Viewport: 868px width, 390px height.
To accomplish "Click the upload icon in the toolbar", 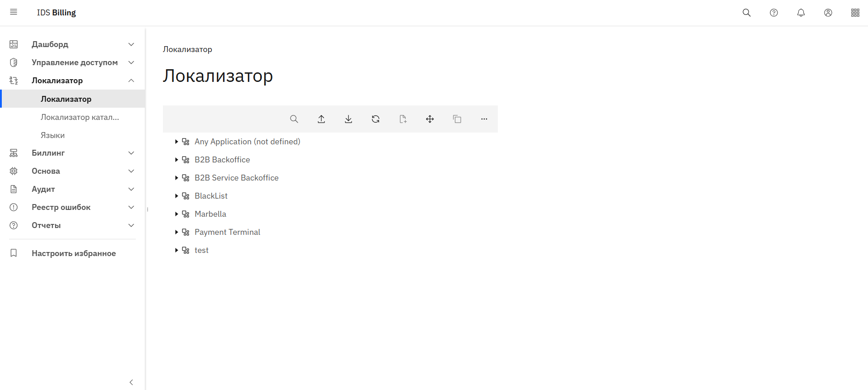I will [321, 119].
